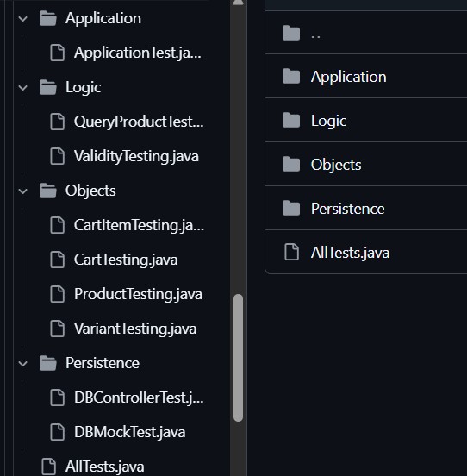This screenshot has height=476, width=467.
Task: Select ProductTesting.java in the sidebar
Action: pos(138,294)
